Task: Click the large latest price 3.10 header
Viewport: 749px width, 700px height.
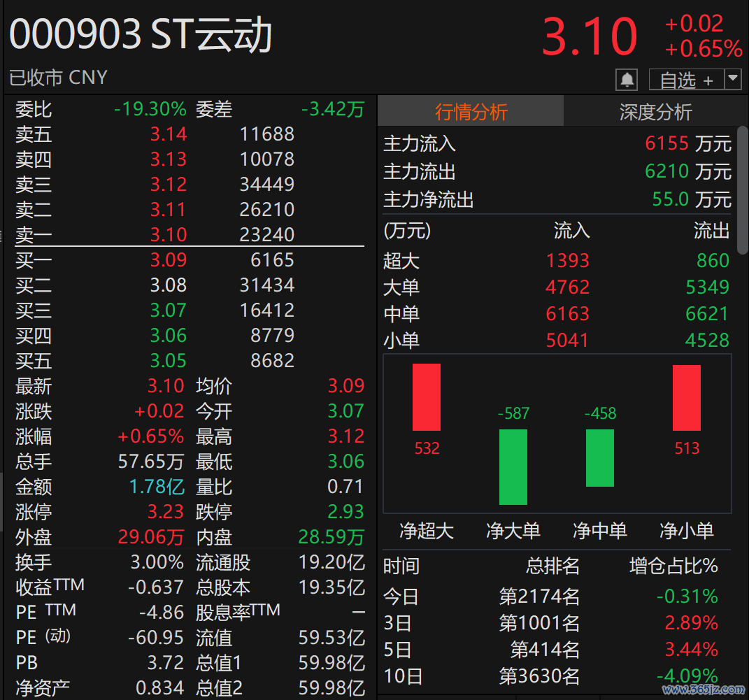Action: [x=590, y=36]
